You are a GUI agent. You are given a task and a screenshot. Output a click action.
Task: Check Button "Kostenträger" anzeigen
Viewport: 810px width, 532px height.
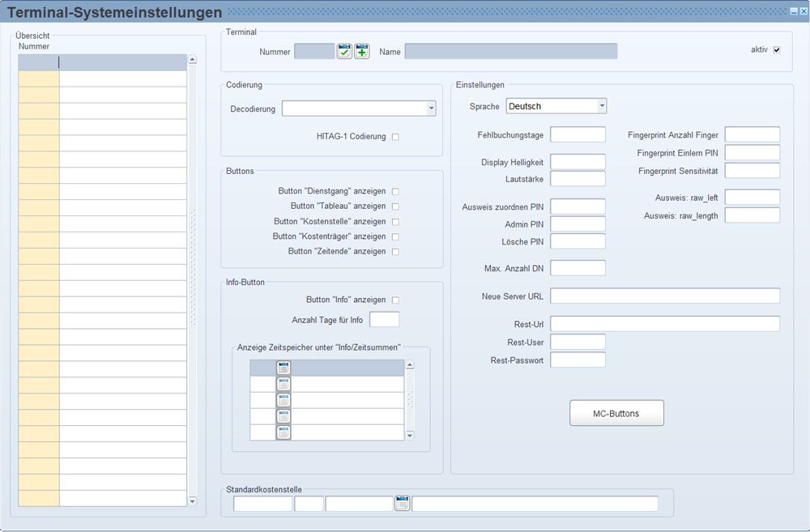[x=395, y=237]
